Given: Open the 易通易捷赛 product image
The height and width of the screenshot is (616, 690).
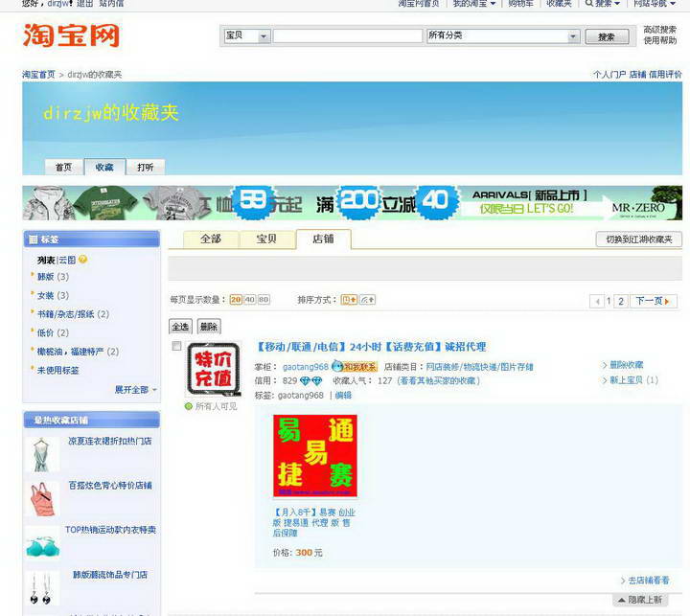Looking at the screenshot, I should pos(315,456).
